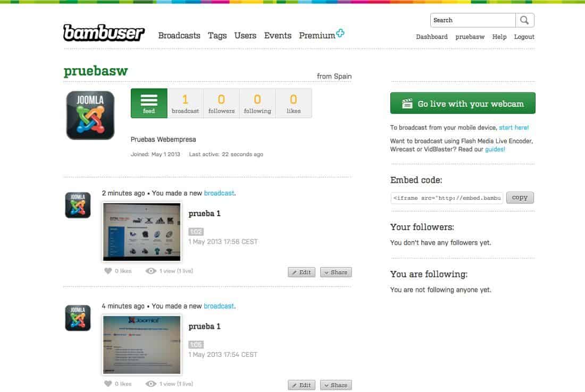The width and height of the screenshot is (585, 392).
Task: Open the Events menu item
Action: (278, 36)
